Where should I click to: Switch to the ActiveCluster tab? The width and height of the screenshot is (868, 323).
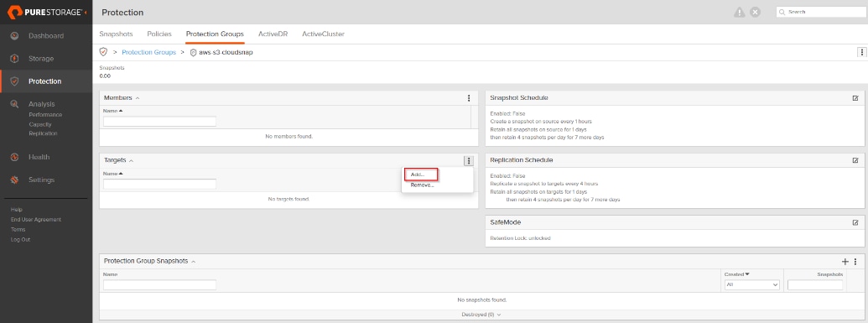pos(323,34)
